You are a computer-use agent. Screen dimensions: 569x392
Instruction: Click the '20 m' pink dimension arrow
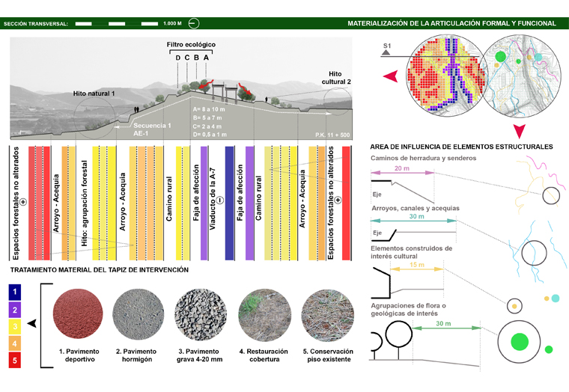pos(403,173)
